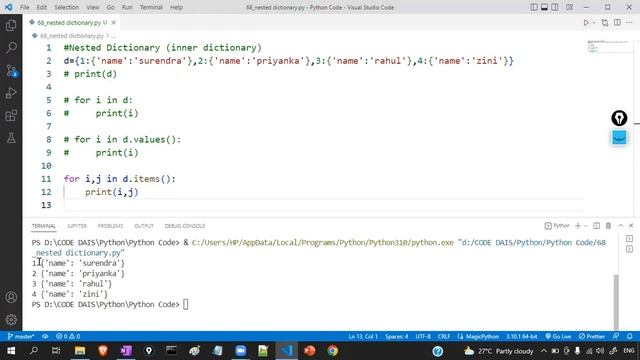Open Customize Layout icon
Viewport: 640px width, 360px height.
click(x=569, y=7)
